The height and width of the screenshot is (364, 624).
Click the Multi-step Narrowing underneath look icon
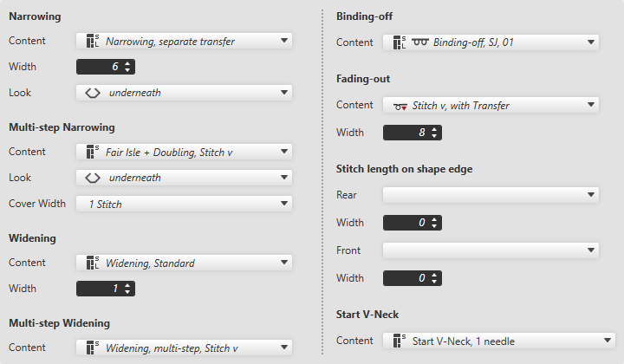click(93, 178)
